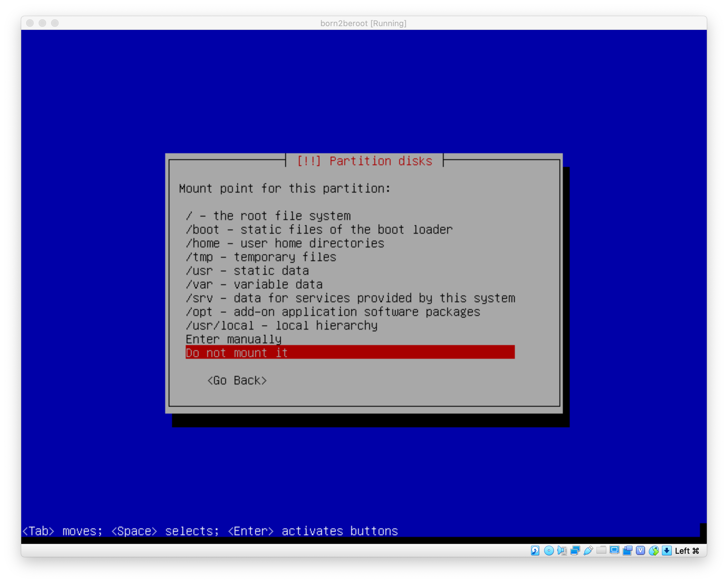Choose the /boot mount point option
Image resolution: width=728 pixels, height=583 pixels.
coord(319,230)
